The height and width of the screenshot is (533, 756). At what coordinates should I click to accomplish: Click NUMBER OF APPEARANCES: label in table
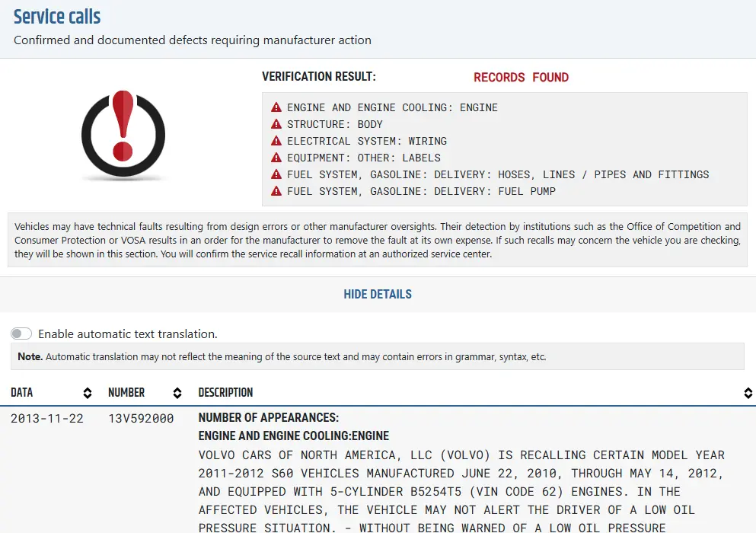click(x=269, y=418)
